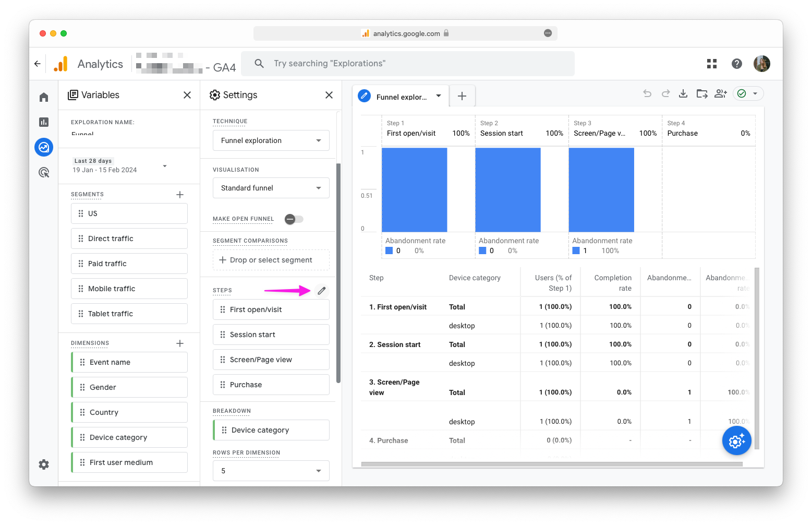Add a new segment with plus icon
The height and width of the screenshot is (525, 812).
point(180,195)
